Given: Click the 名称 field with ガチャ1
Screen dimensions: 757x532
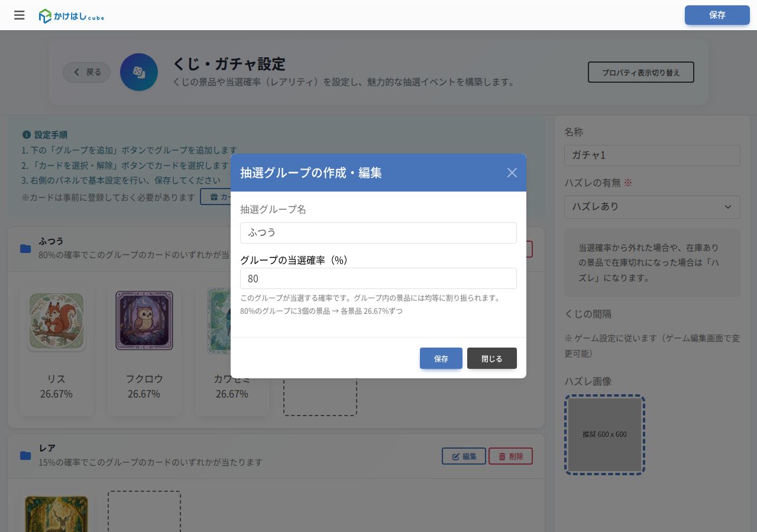Looking at the screenshot, I should coord(652,155).
